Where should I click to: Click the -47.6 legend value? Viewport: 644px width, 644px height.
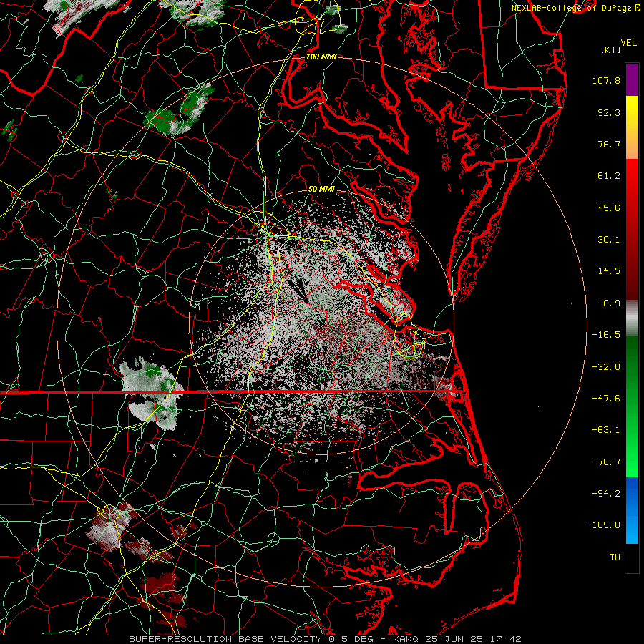[x=606, y=399]
